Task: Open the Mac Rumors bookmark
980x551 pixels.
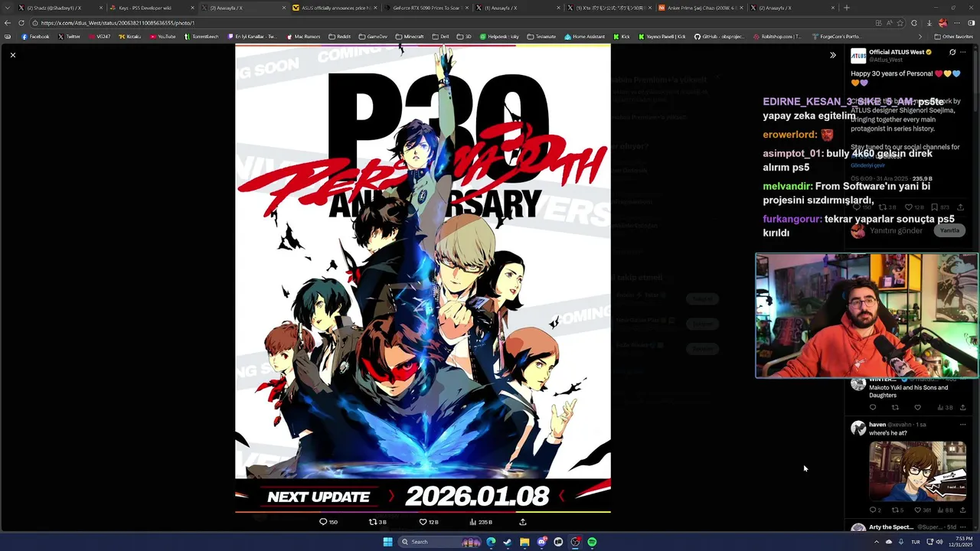Action: coord(303,36)
